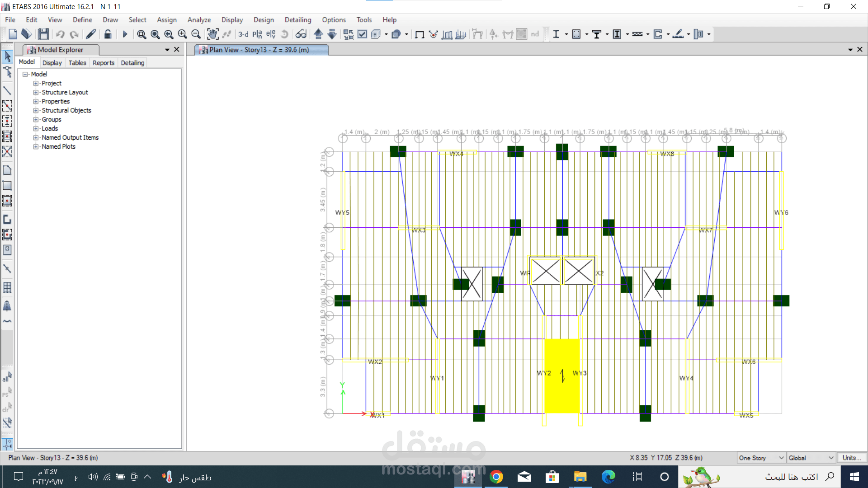This screenshot has height=488, width=868.
Task: Select the Draw Beam/Column/Brace line tool
Action: (7, 90)
